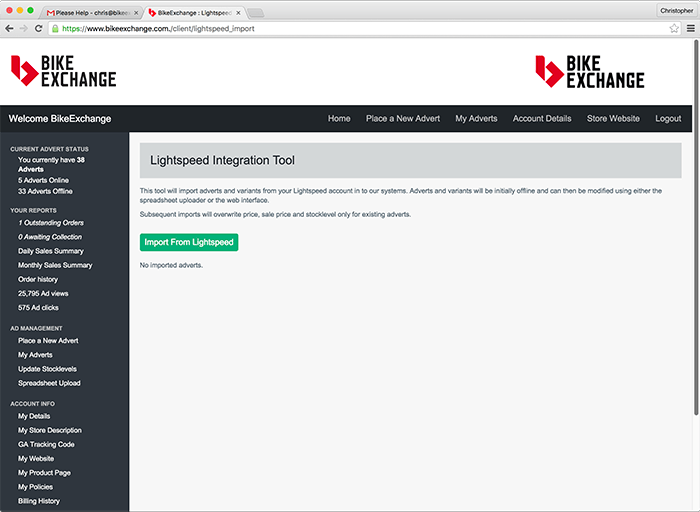The height and width of the screenshot is (512, 700).
Task: Bookmark page using the star icon
Action: click(674, 29)
